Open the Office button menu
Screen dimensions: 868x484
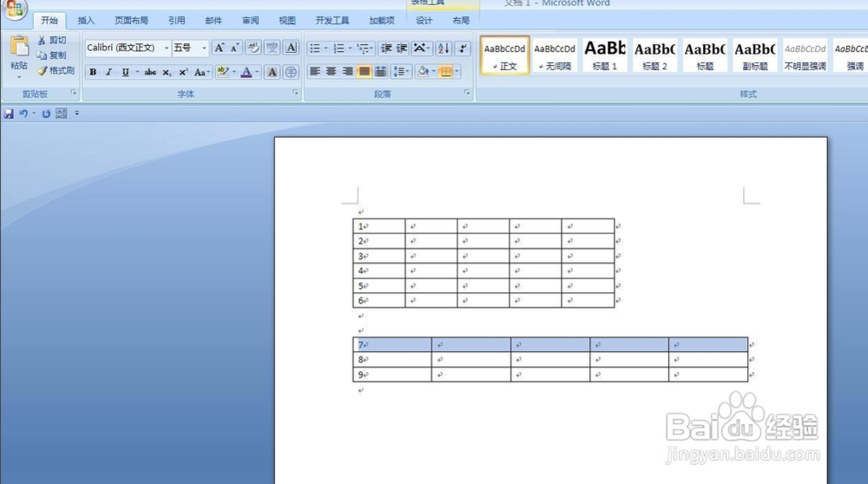click(15, 9)
